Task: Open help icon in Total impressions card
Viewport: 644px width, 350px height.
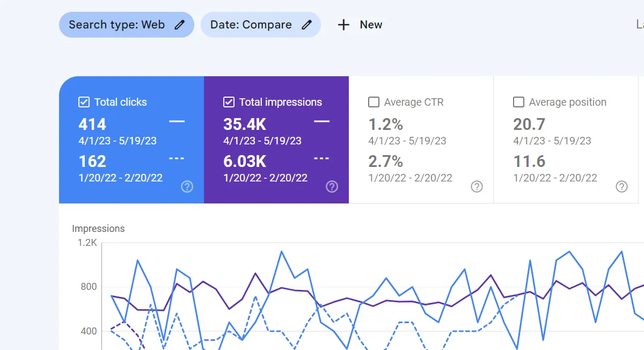Action: pos(332,186)
